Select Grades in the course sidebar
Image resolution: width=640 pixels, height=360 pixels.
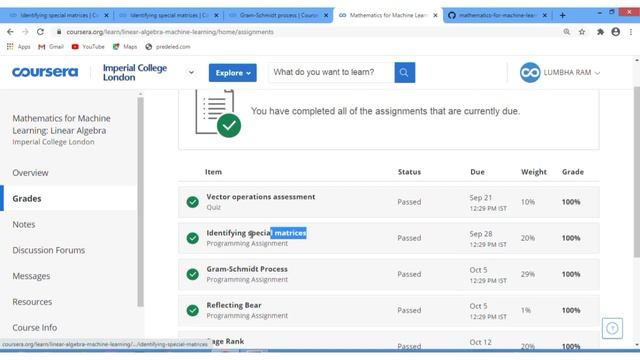pos(27,198)
